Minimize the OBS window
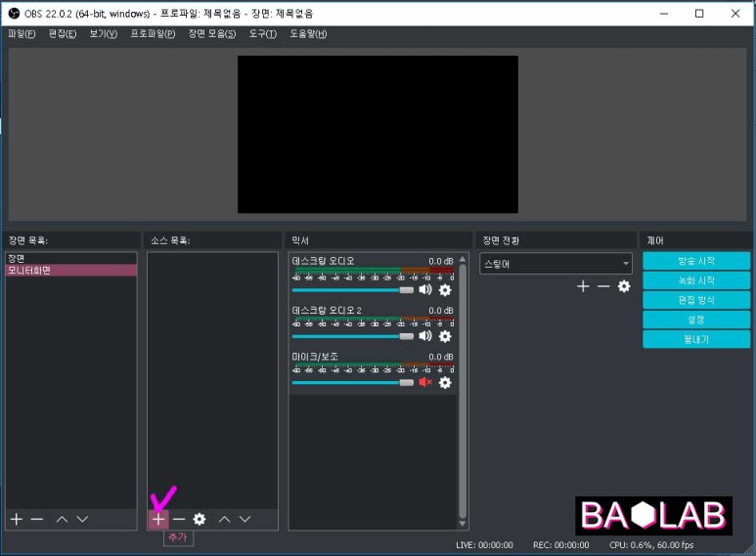Image resolution: width=756 pixels, height=556 pixels. [664, 14]
